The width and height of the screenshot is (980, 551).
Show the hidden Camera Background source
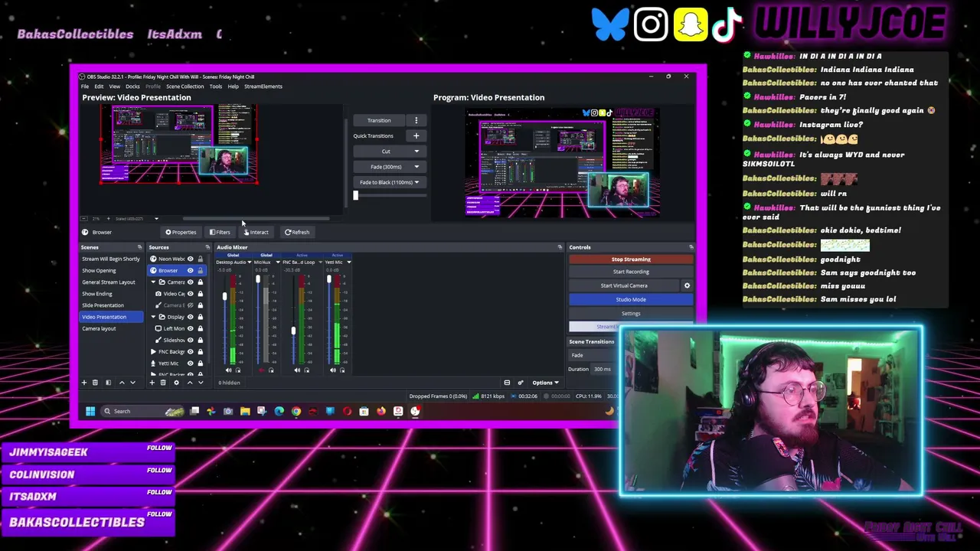point(191,305)
